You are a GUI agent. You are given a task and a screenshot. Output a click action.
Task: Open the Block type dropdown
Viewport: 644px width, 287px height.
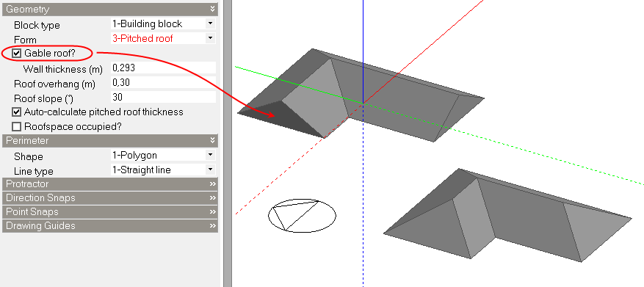pyautogui.click(x=210, y=23)
